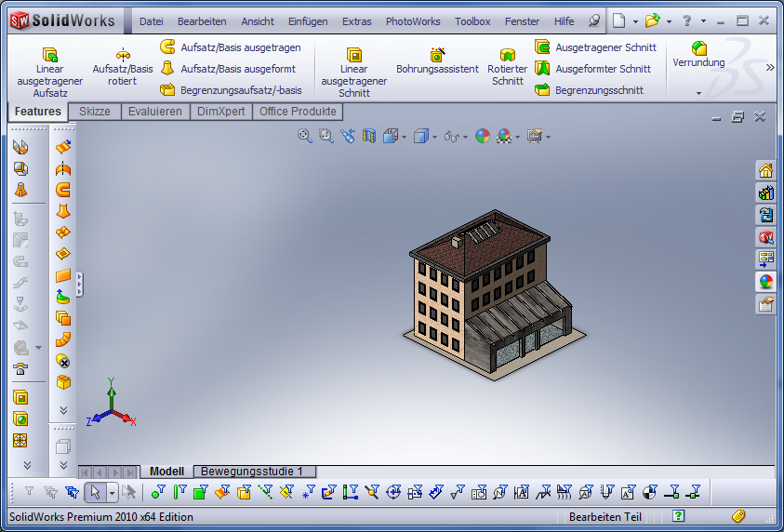Viewport: 784px width, 532px height.
Task: Click the Zoom to fit magnifier icon
Action: [304, 136]
